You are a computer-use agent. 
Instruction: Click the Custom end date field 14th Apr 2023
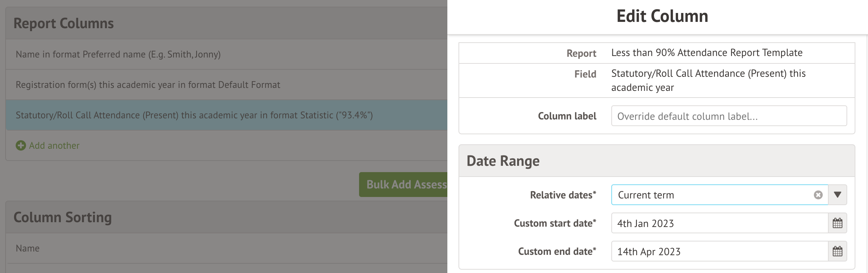[719, 251]
